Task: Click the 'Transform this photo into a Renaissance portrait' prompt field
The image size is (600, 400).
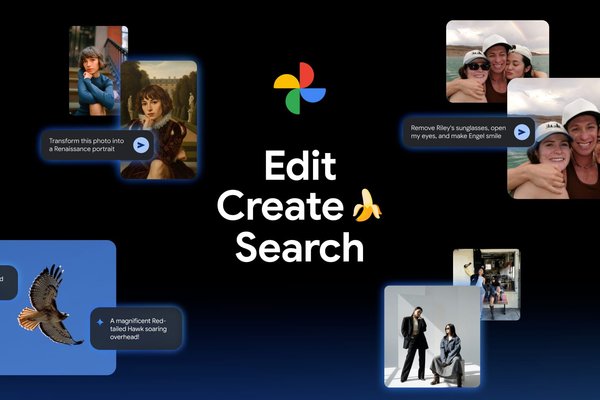Action: point(98,145)
